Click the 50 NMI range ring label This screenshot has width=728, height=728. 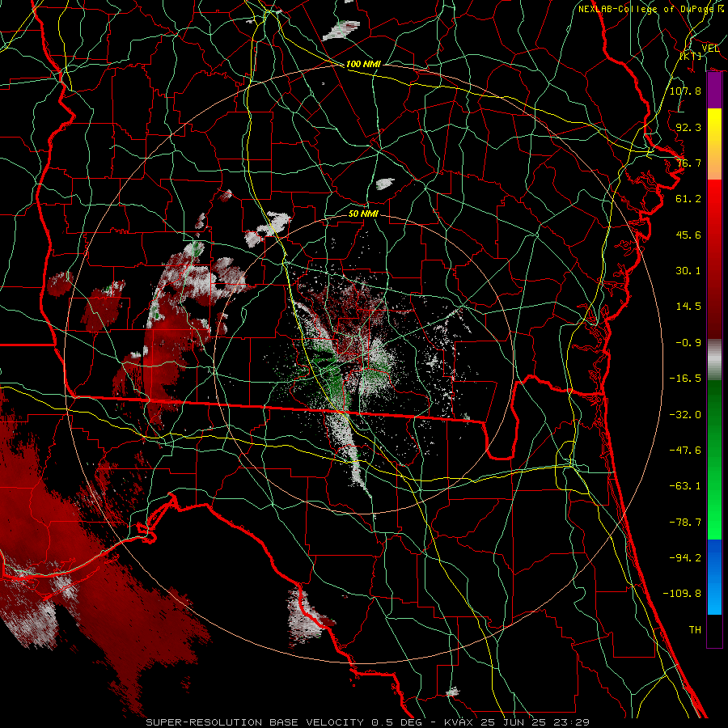(363, 214)
